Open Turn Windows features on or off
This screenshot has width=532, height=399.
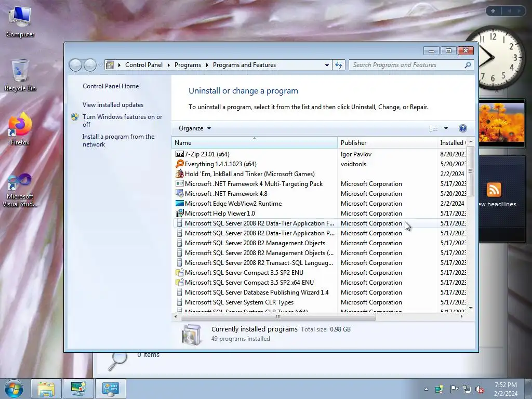(x=122, y=121)
